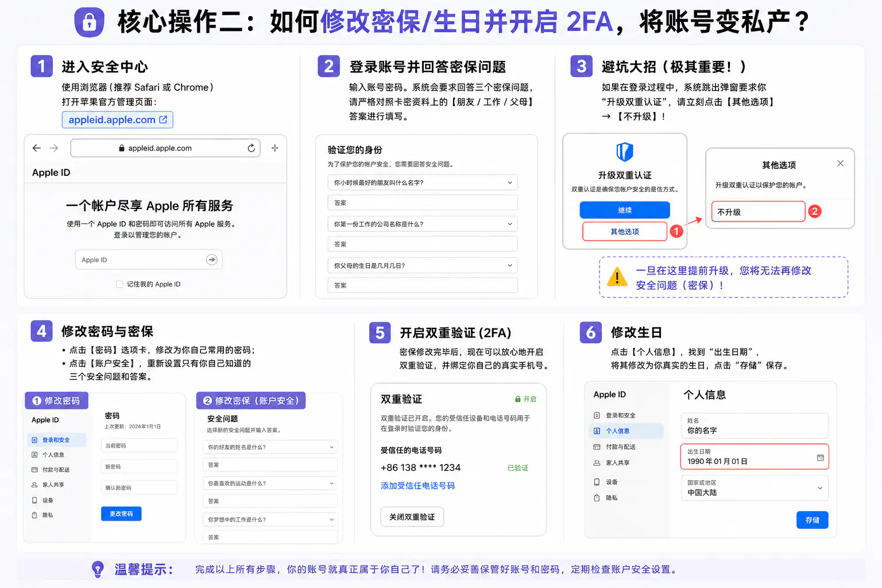The image size is (882, 588).
Task: Expand the 你梦想中的工作是什么? dropdown
Action: click(270, 520)
